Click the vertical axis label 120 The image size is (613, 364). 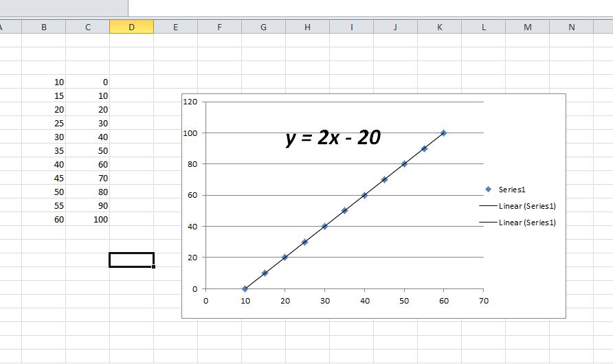click(190, 102)
